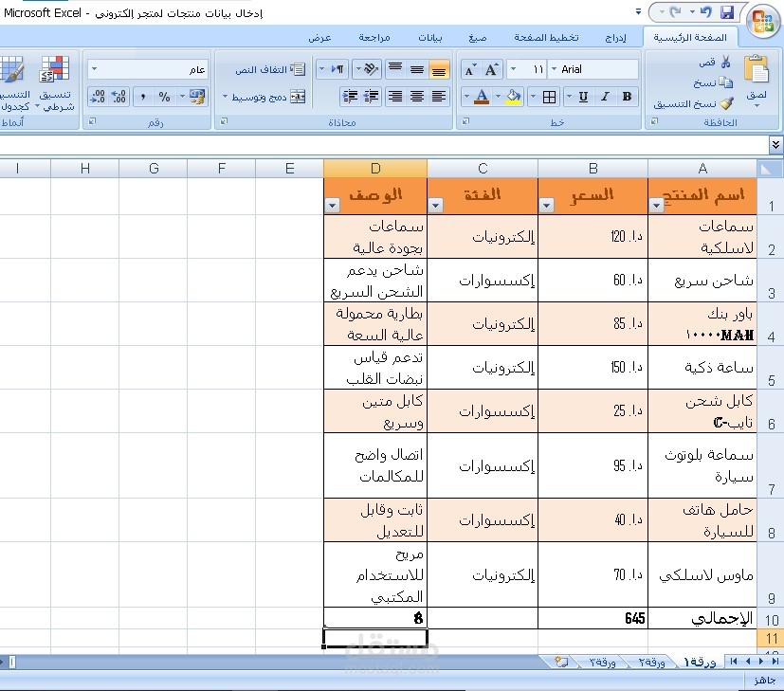The width and height of the screenshot is (784, 691).
Task: Click the text orientation icon
Action: point(371,69)
